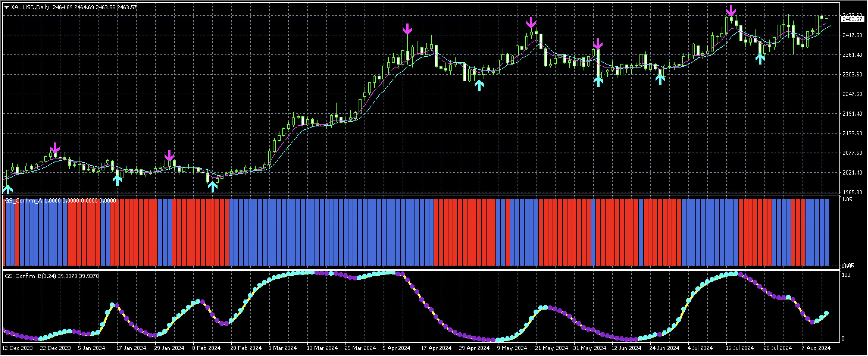
Task: Click the cyan up arrow near 24 Jun 2024
Action: [x=660, y=78]
